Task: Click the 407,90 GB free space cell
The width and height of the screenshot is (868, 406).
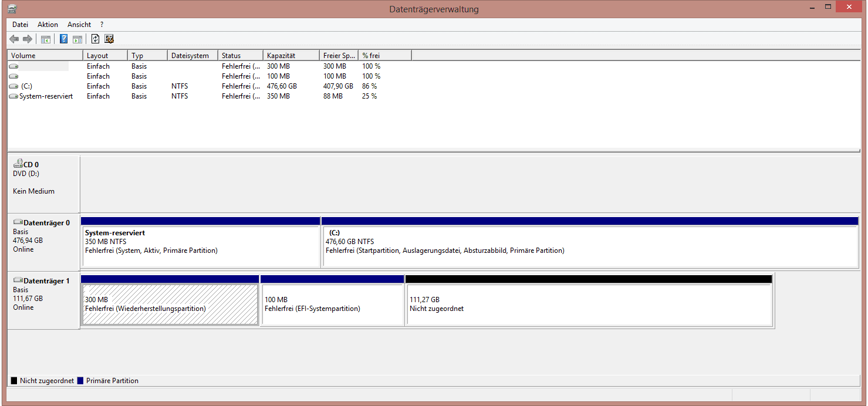Action: pos(338,86)
